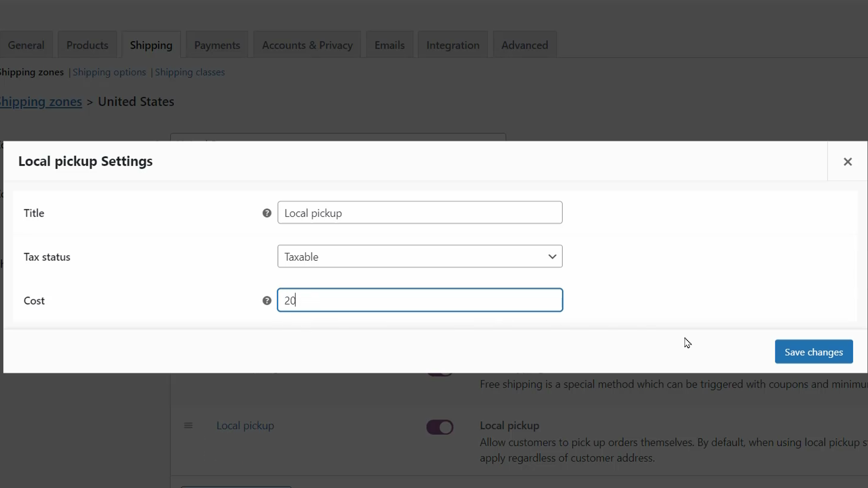Switch to the General tab
This screenshot has width=868, height=488.
coord(26,45)
